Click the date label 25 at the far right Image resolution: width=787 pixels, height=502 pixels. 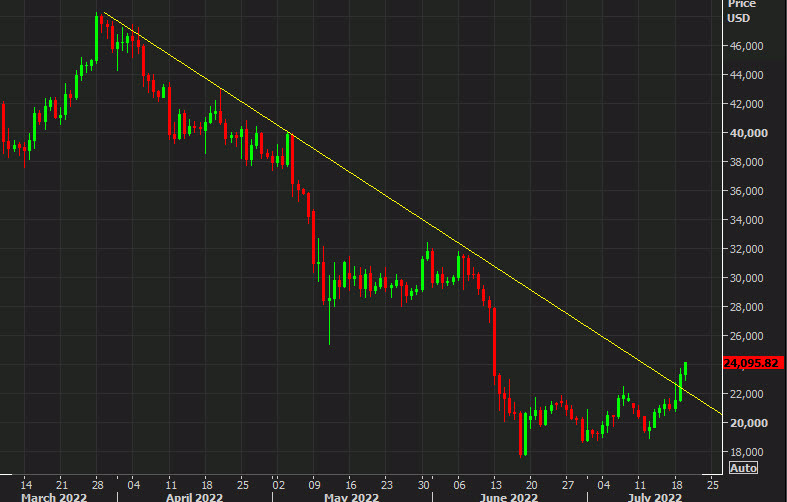pyautogui.click(x=712, y=481)
